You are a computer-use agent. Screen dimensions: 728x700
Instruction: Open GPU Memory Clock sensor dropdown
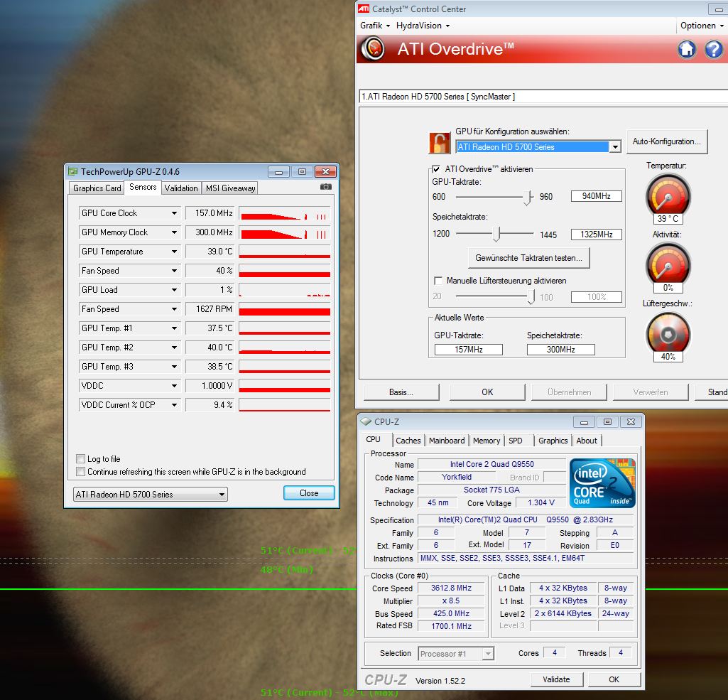tap(174, 232)
